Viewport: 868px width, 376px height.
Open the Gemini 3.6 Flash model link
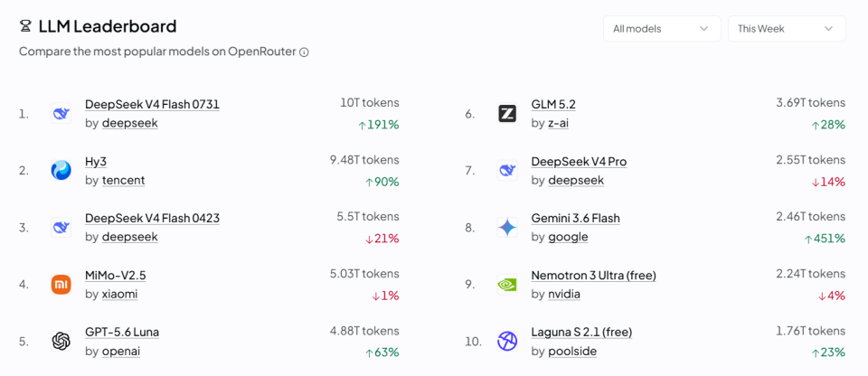point(576,218)
